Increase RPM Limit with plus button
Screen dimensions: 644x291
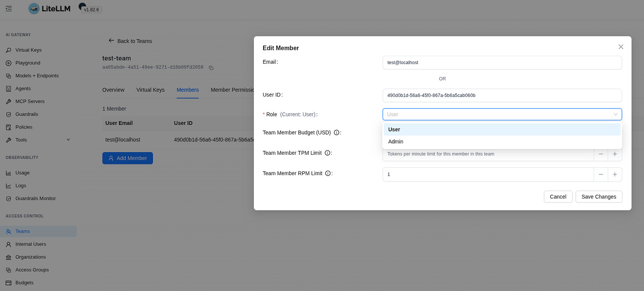click(x=615, y=174)
